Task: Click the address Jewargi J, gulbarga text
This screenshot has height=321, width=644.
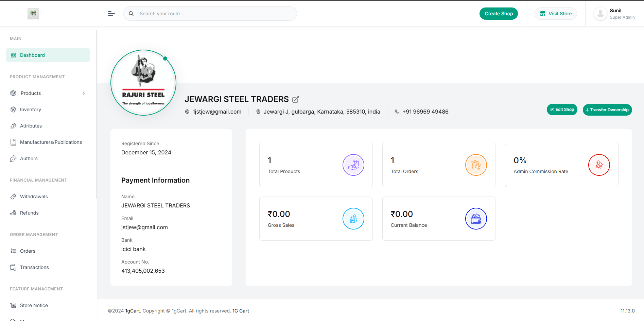Action: pos(322,112)
